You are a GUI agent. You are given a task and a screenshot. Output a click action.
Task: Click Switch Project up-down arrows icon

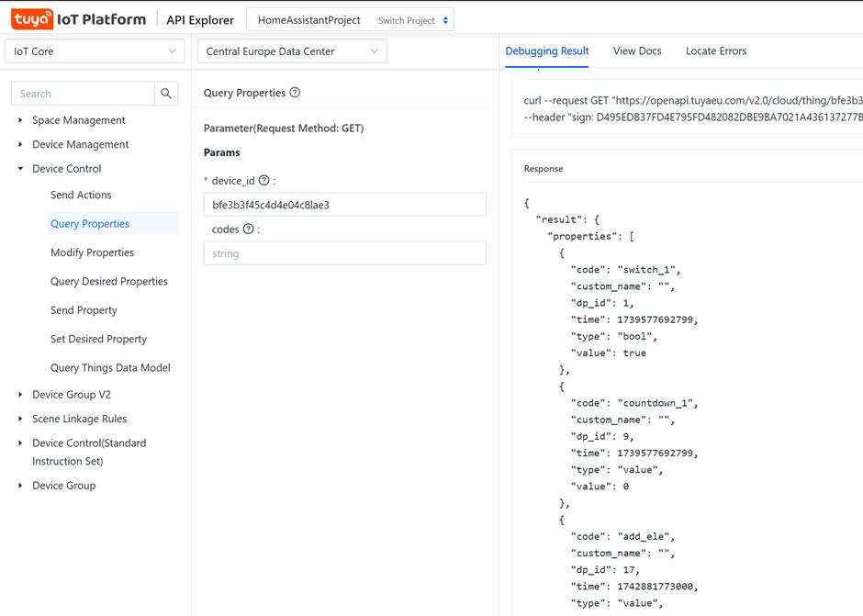coord(446,20)
